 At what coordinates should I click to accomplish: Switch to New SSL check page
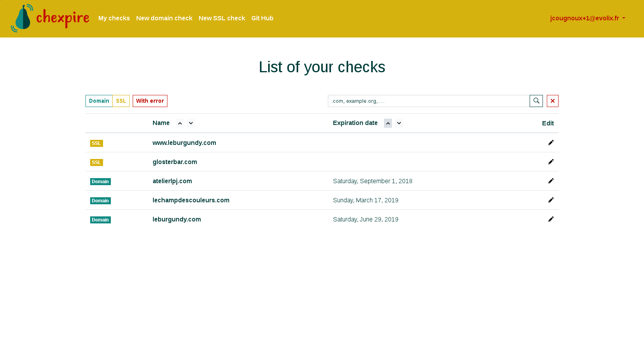click(x=222, y=18)
